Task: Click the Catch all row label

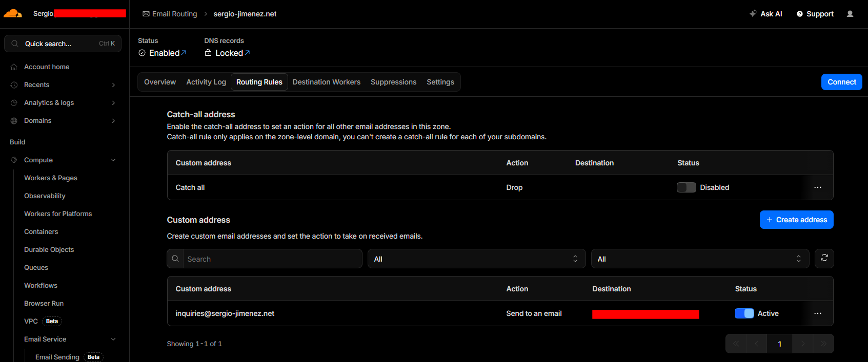Action: coord(190,187)
